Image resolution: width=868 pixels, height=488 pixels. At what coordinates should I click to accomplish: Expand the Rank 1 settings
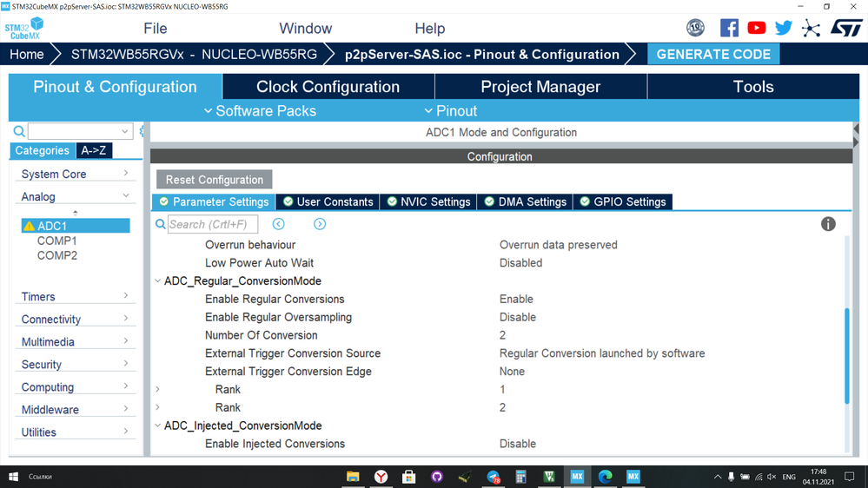158,390
